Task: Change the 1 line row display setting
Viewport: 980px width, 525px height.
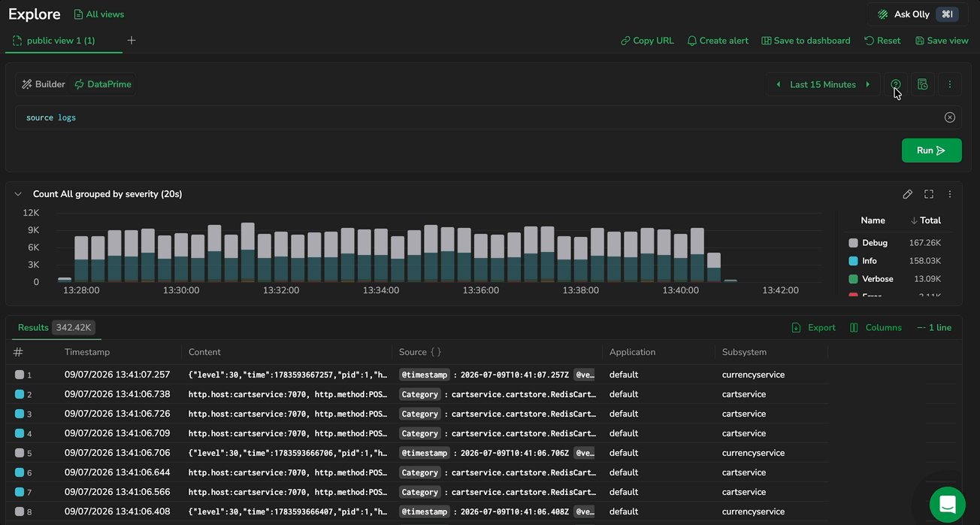Action: pyautogui.click(x=934, y=327)
